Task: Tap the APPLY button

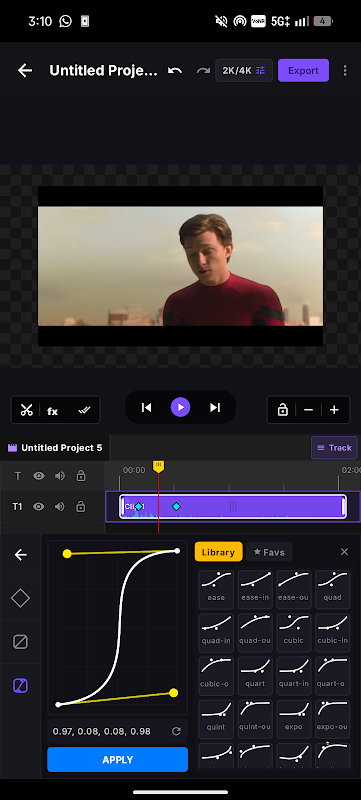Action: [x=118, y=760]
